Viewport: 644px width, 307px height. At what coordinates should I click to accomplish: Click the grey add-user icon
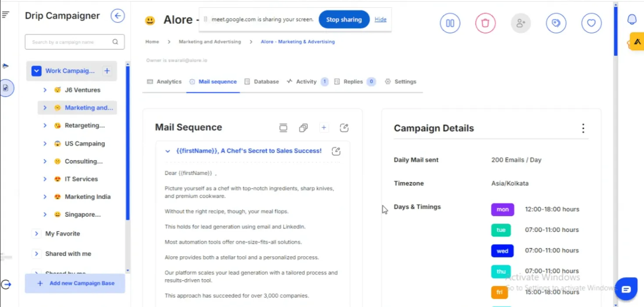coord(521,23)
